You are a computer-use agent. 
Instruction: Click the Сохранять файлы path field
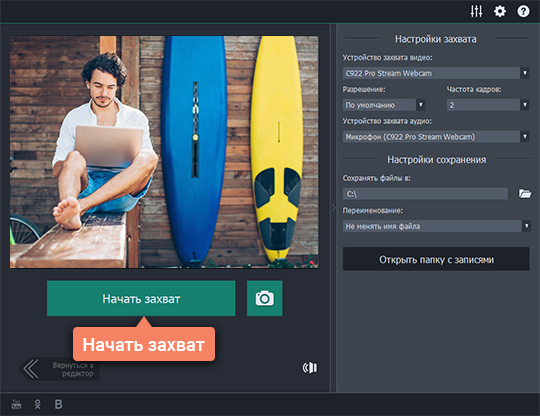[425, 194]
